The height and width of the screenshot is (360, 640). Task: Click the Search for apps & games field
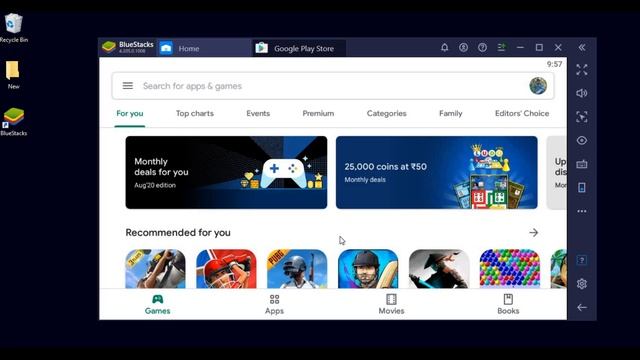(333, 86)
